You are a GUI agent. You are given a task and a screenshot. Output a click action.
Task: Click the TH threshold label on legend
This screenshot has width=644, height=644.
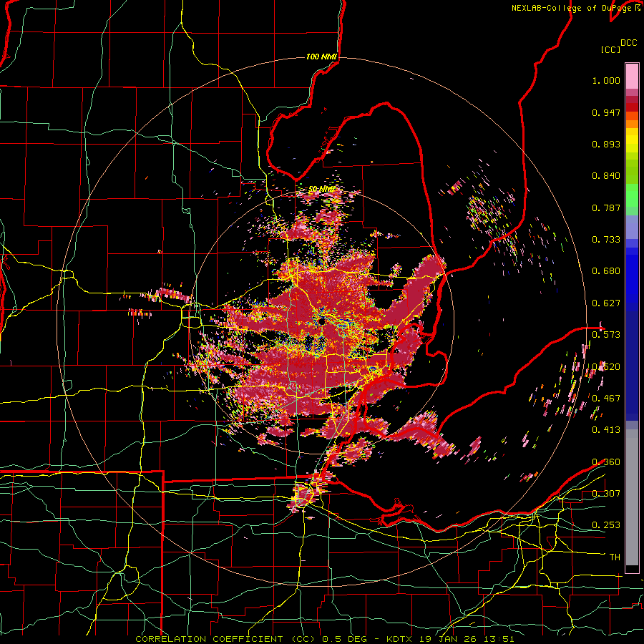(615, 557)
